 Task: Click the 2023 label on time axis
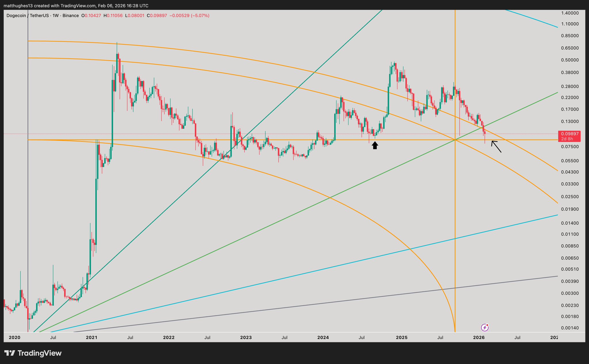pos(246,337)
